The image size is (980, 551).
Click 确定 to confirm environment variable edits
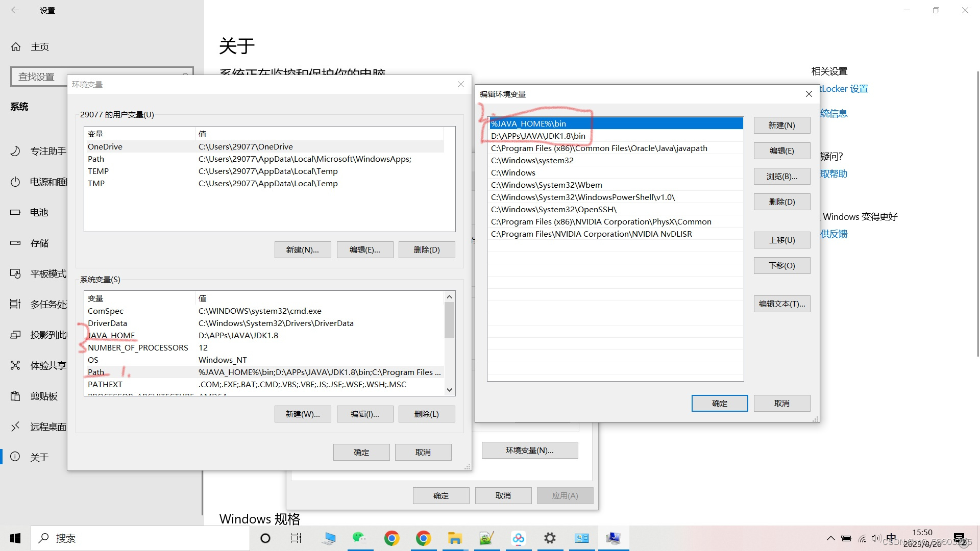719,403
